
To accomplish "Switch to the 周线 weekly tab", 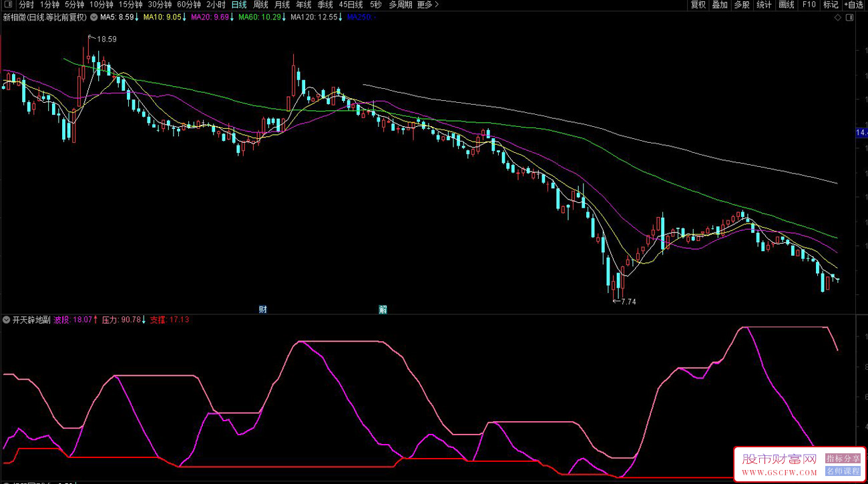I will pyautogui.click(x=260, y=5).
